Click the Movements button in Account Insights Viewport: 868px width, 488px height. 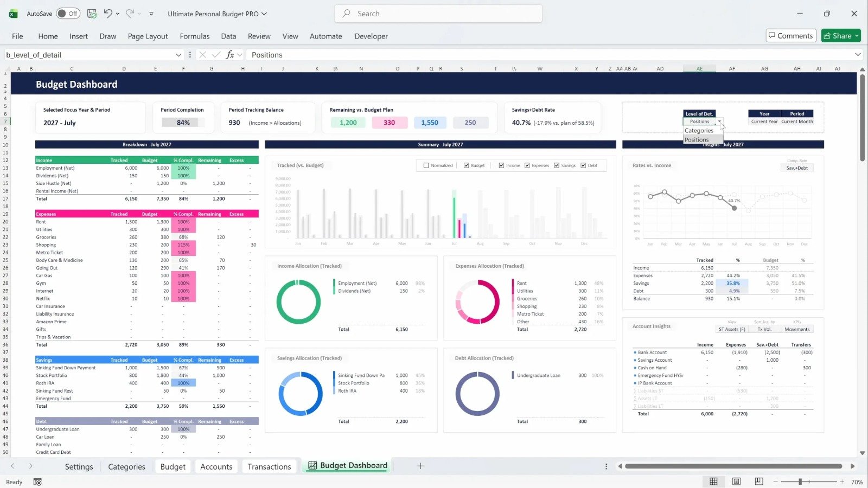click(796, 329)
